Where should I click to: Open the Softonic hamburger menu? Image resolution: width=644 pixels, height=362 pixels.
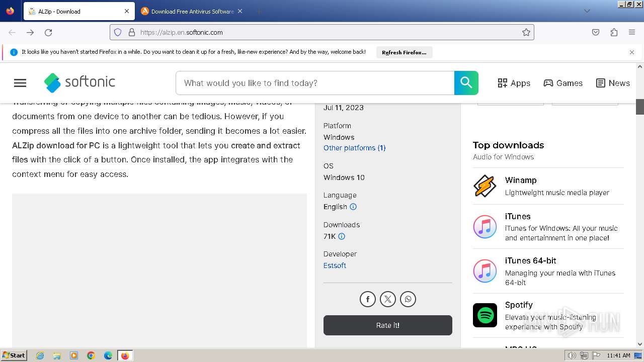(x=20, y=83)
